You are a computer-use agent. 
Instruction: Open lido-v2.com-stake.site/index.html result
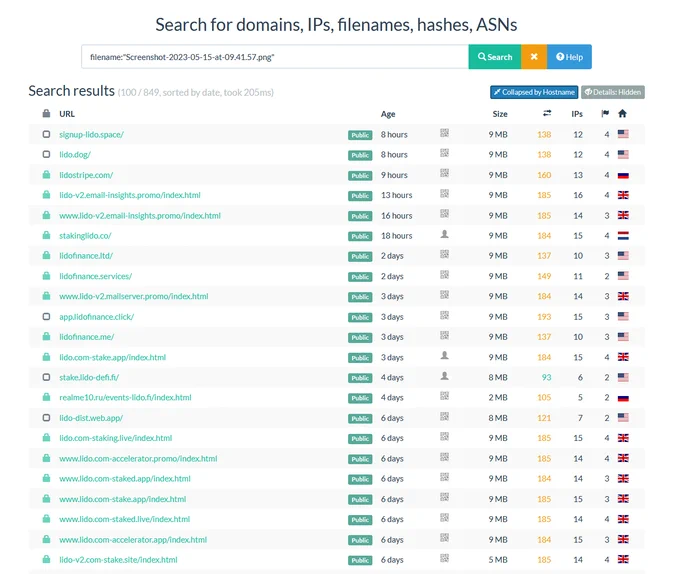pyautogui.click(x=118, y=560)
